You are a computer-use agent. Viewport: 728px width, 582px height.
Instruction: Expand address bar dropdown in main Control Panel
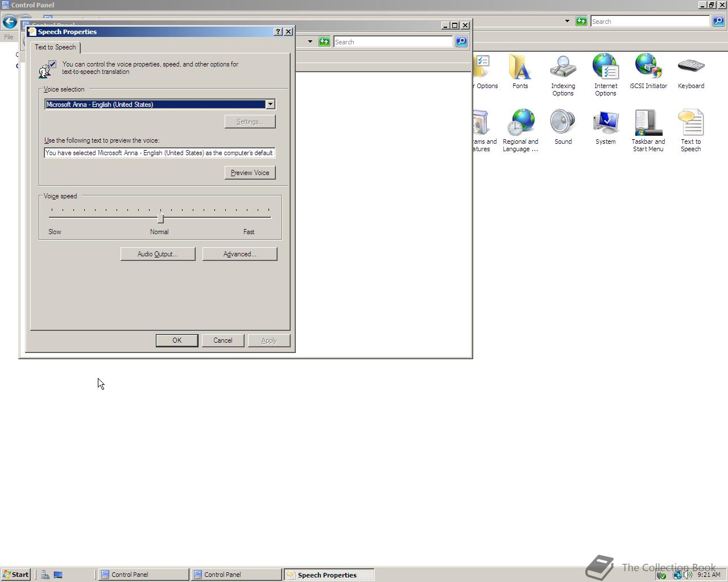coord(567,21)
